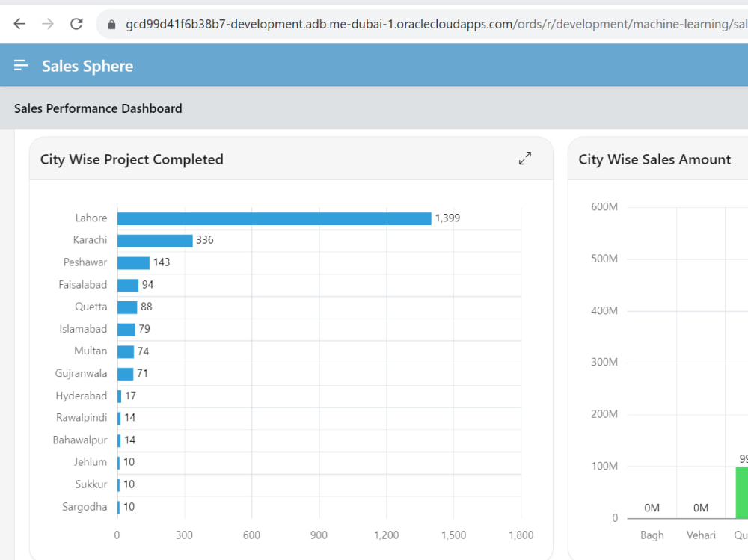This screenshot has width=748, height=560.
Task: Click the Hyderabad axis label
Action: coord(82,396)
